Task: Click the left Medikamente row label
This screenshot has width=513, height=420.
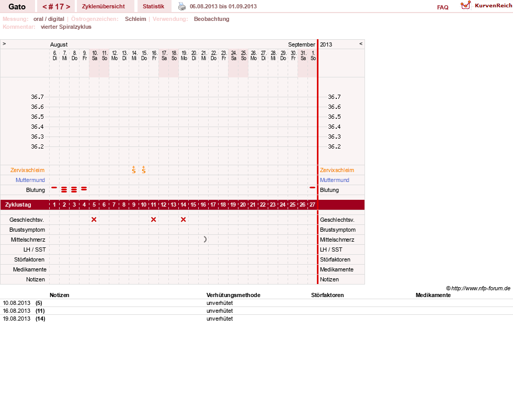Action: coord(30,269)
